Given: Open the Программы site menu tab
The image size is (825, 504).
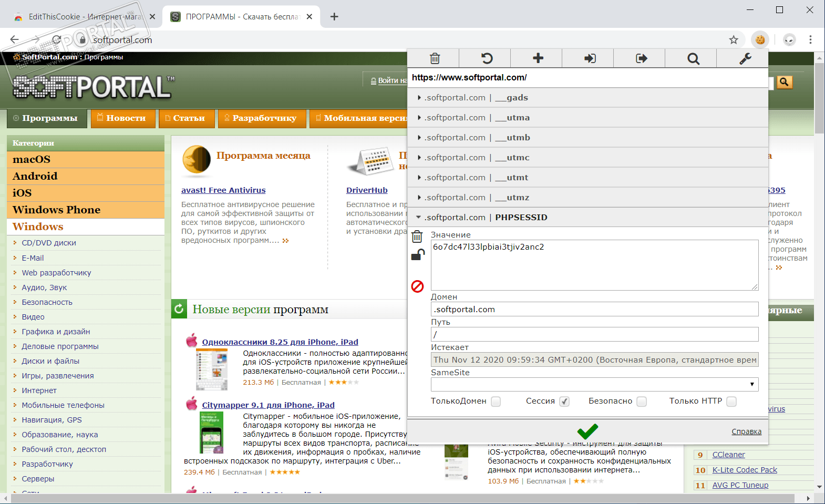Looking at the screenshot, I should click(46, 118).
